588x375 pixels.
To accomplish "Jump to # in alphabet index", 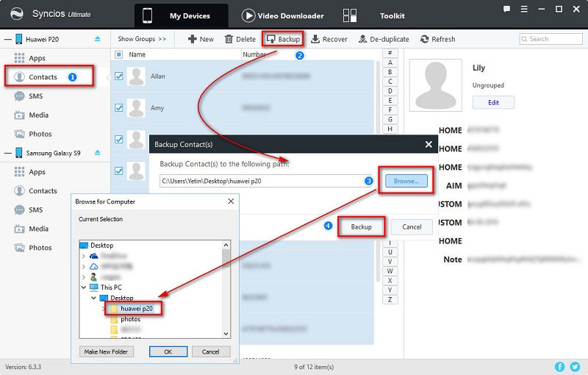I will [x=390, y=53].
